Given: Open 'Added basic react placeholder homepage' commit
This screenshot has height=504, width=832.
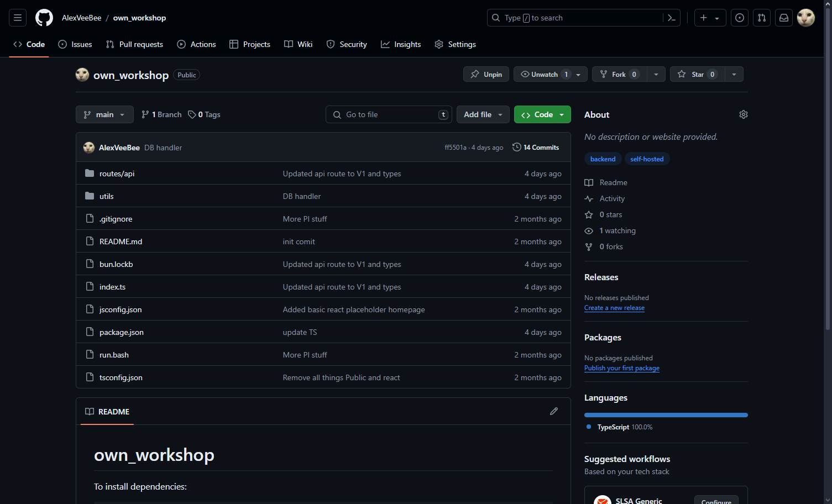Looking at the screenshot, I should coord(354,309).
